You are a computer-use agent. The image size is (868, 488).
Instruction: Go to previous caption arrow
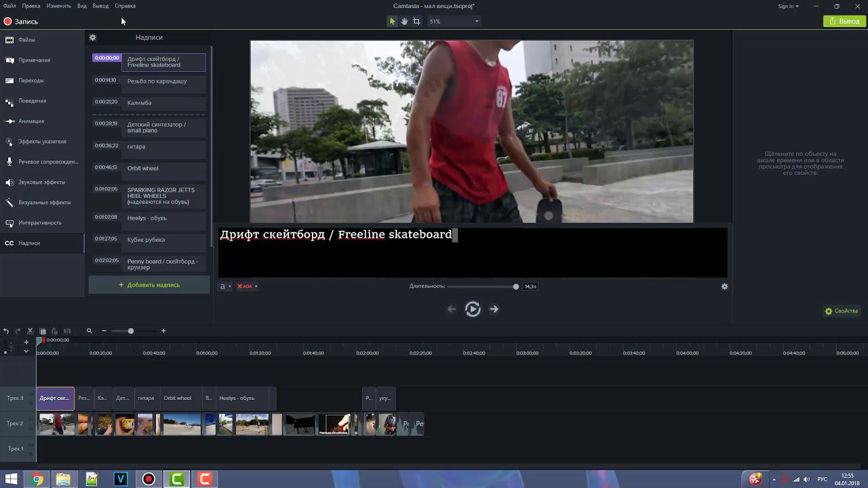452,309
